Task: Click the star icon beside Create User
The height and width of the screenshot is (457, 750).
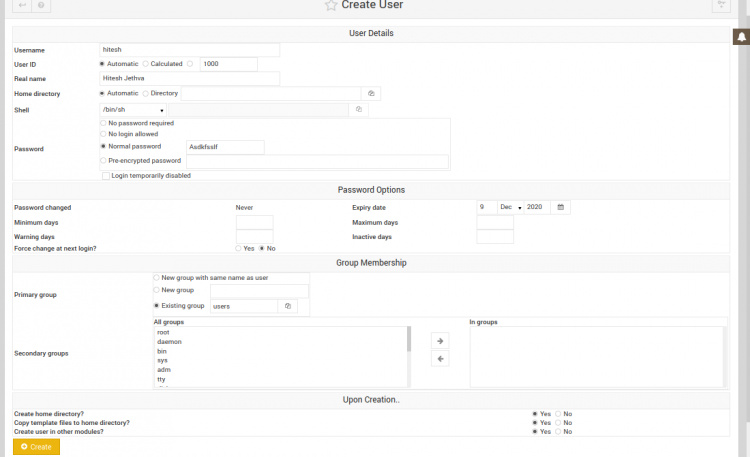Action: (x=331, y=6)
